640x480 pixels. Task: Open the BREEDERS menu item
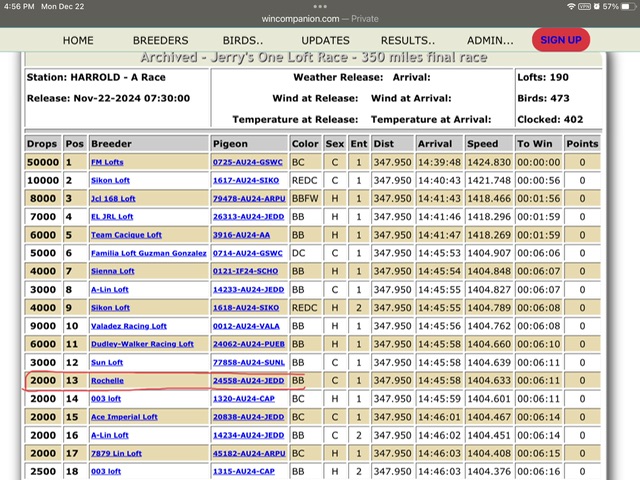(x=160, y=41)
